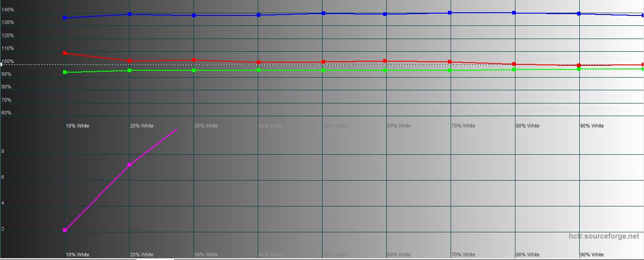Screen dimensions: 644x260
Task: Pick the blue marker at 50% White
Action: click(x=323, y=13)
